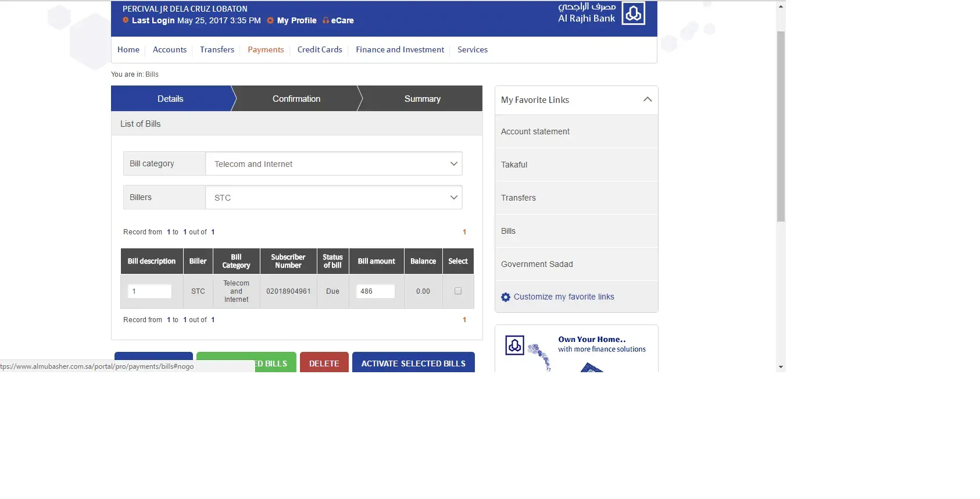This screenshot has height=499, width=980.
Task: Open the Account statement favorite link
Action: pos(535,132)
